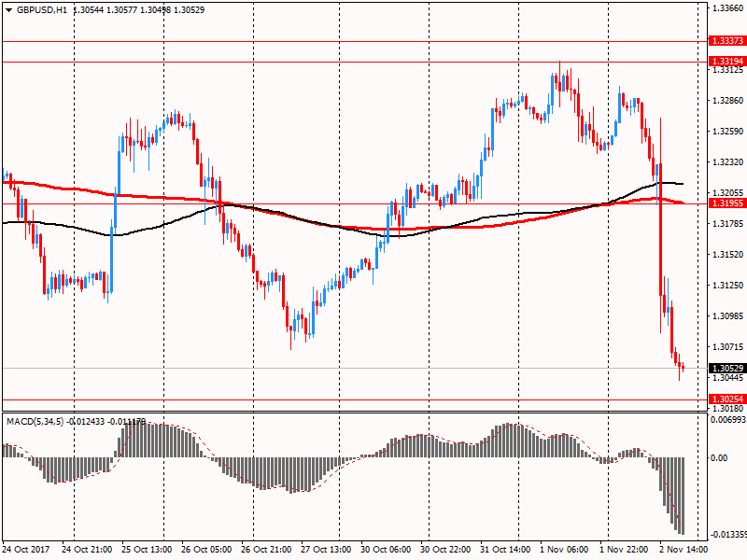Open the chart dropdown arrow beside GBPUSD,H1
Screen dimensions: 747x560
[x=9, y=10]
